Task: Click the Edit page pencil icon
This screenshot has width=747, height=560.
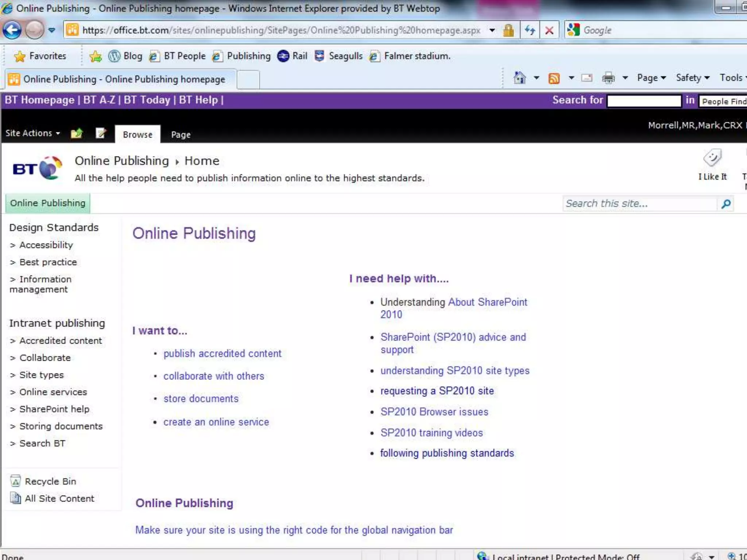Action: pyautogui.click(x=101, y=133)
